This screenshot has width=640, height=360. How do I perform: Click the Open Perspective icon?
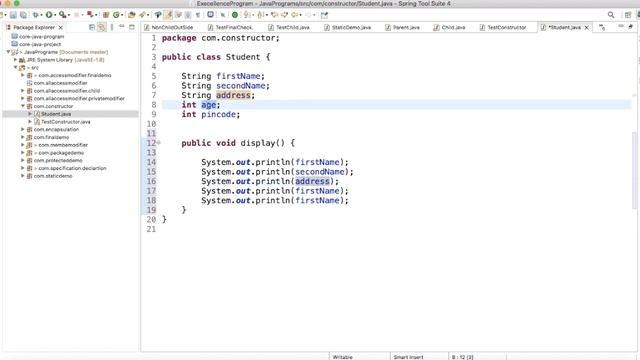[628, 15]
